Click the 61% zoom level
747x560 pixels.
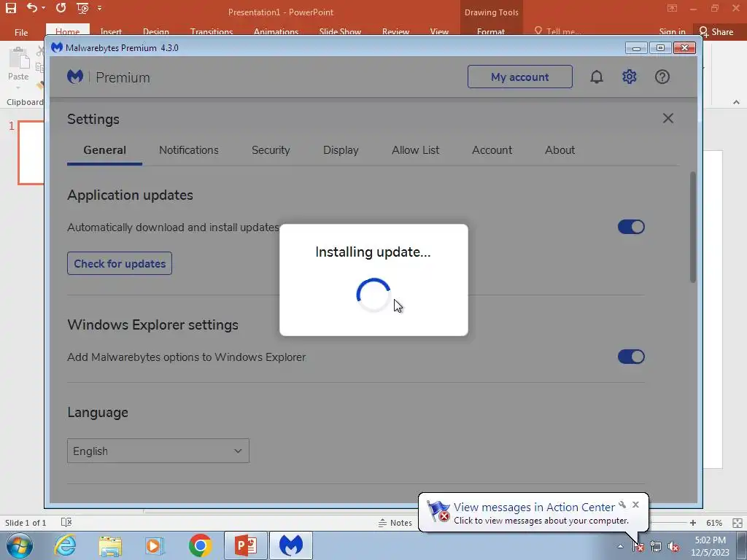tap(714, 523)
